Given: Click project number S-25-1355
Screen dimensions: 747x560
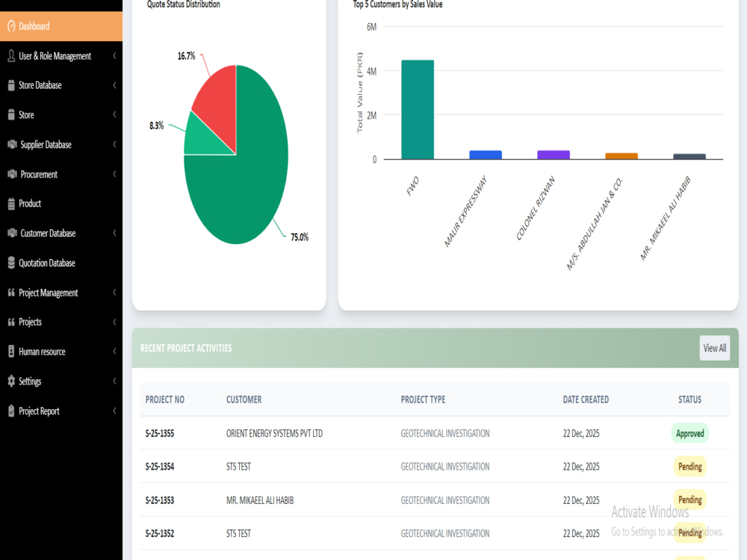Looking at the screenshot, I should pos(160,433).
